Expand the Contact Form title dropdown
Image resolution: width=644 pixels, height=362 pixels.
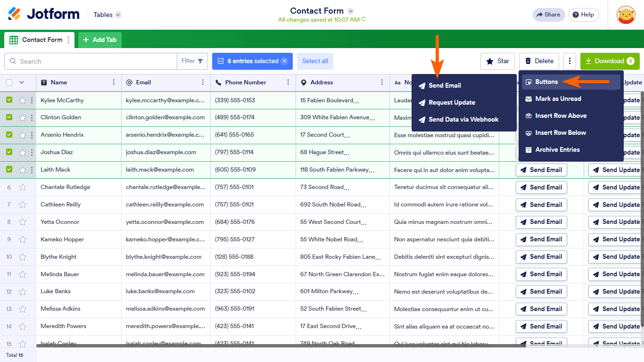pyautogui.click(x=350, y=11)
